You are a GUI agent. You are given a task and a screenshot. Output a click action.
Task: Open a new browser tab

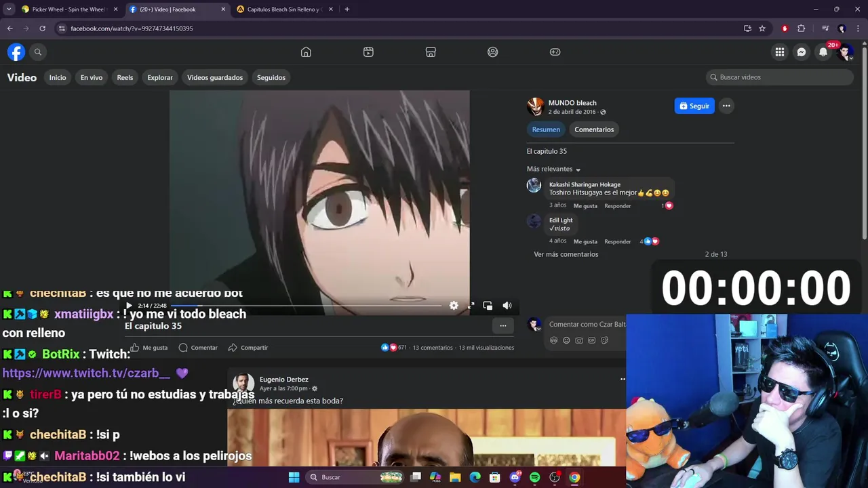point(347,9)
